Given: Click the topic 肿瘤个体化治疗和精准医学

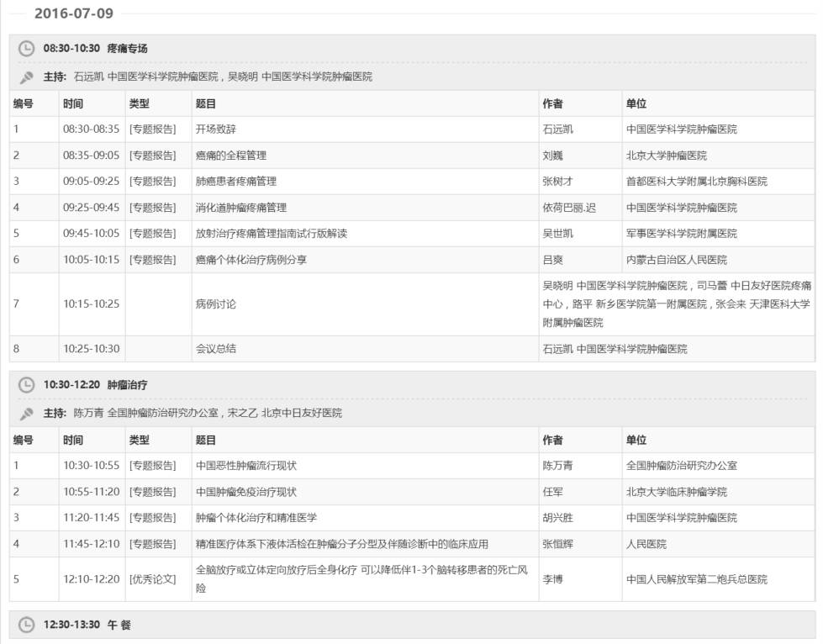Looking at the screenshot, I should (x=256, y=518).
